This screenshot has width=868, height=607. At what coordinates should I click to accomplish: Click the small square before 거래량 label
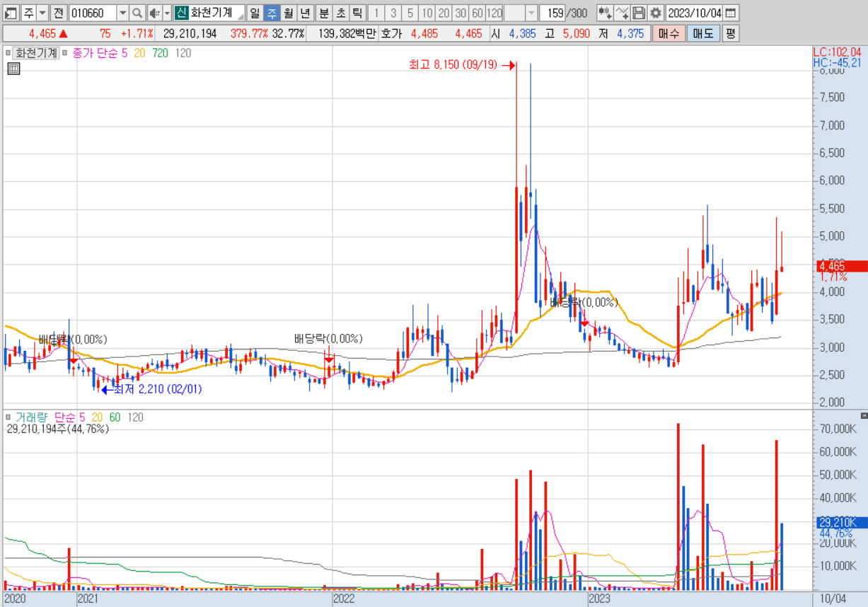coord(8,417)
